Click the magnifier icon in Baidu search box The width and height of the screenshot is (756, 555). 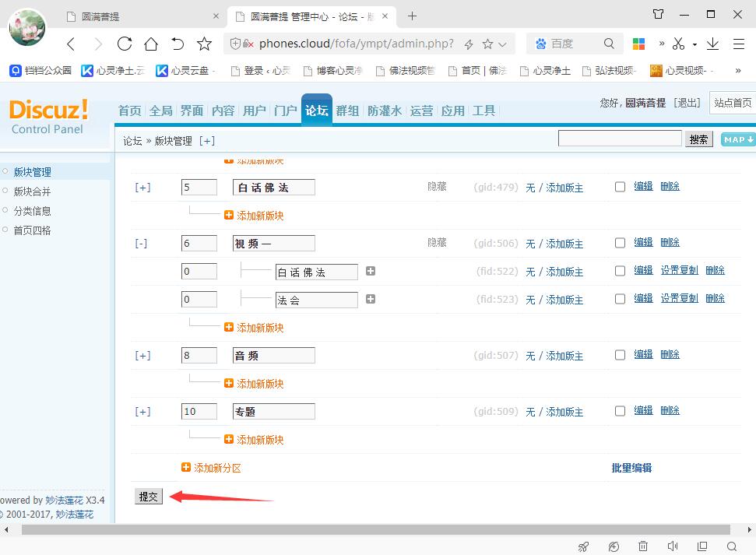point(609,44)
